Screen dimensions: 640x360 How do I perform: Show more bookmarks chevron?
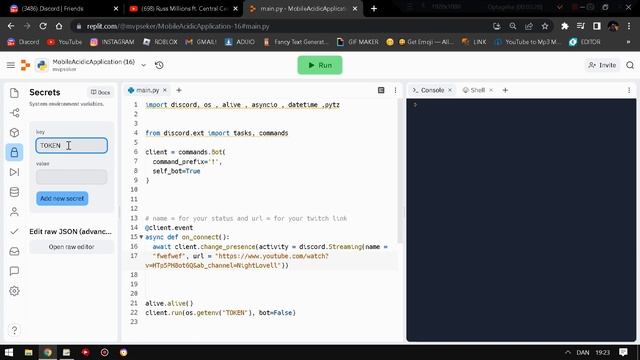coord(628,42)
